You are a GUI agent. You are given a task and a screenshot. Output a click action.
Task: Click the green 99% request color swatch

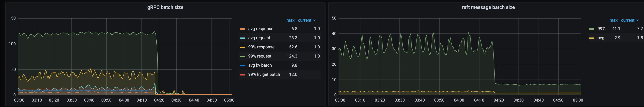(x=242, y=56)
